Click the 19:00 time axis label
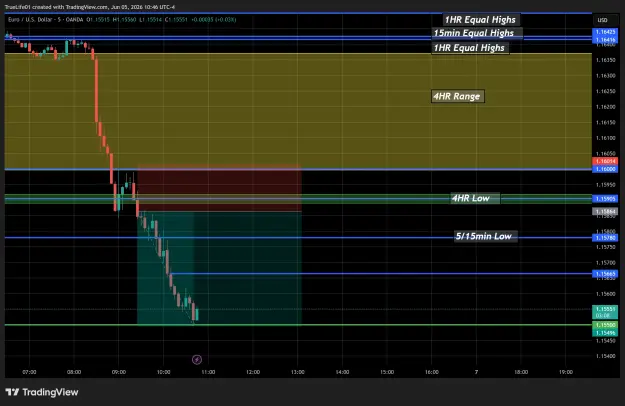 point(566,372)
